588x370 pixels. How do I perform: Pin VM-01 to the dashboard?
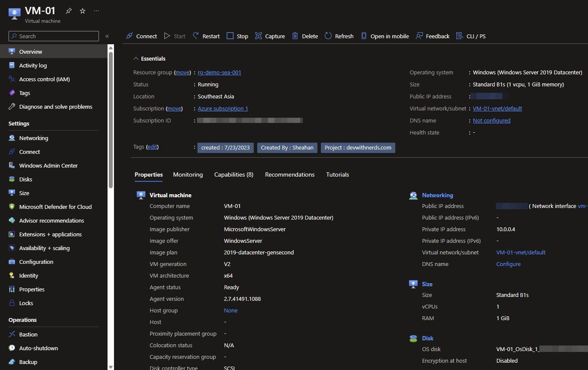pos(68,11)
